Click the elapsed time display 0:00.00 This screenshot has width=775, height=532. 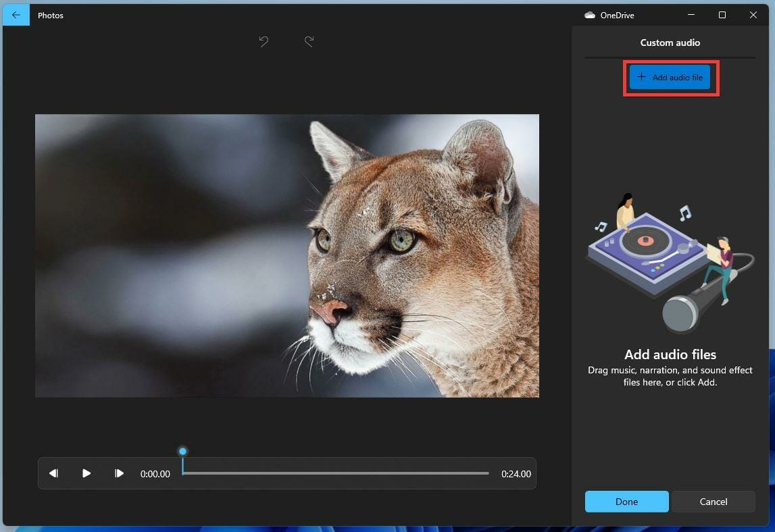tap(155, 474)
